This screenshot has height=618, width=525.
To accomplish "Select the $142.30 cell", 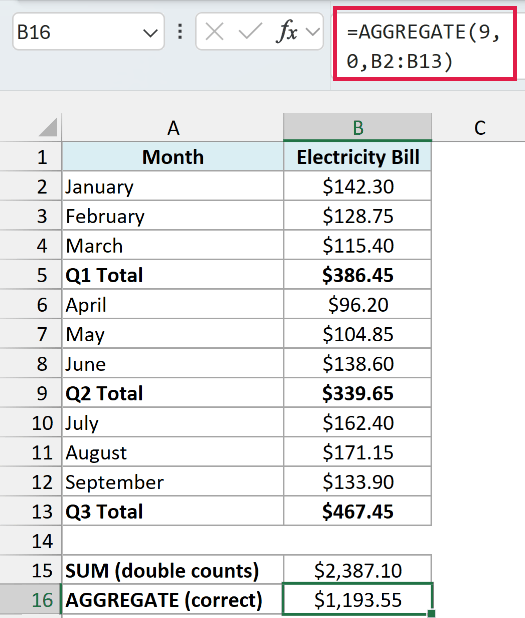I will 357,186.
